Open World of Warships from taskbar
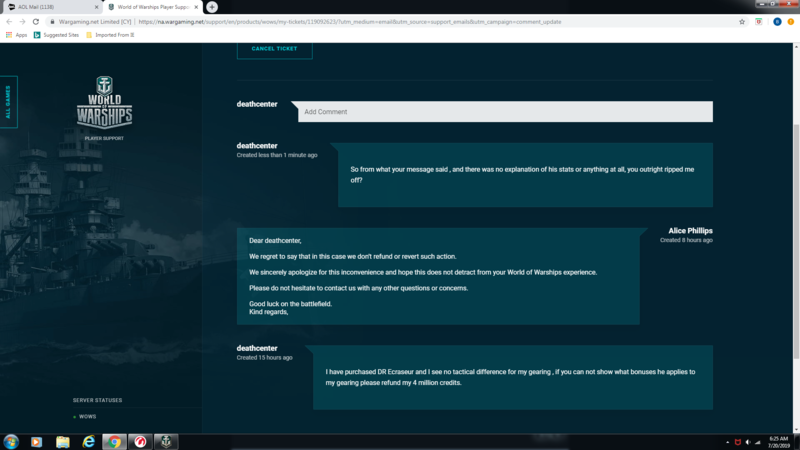The image size is (800, 450). pyautogui.click(x=166, y=442)
